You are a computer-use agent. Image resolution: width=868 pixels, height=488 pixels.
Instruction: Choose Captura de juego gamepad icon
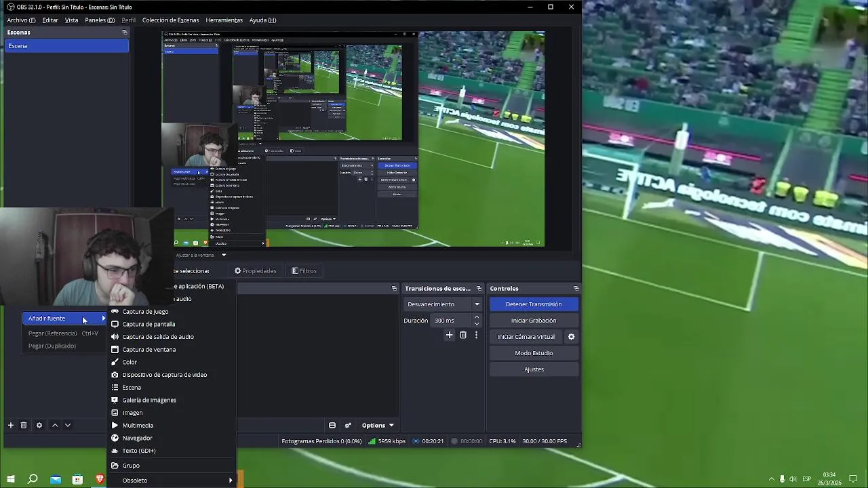(x=115, y=312)
